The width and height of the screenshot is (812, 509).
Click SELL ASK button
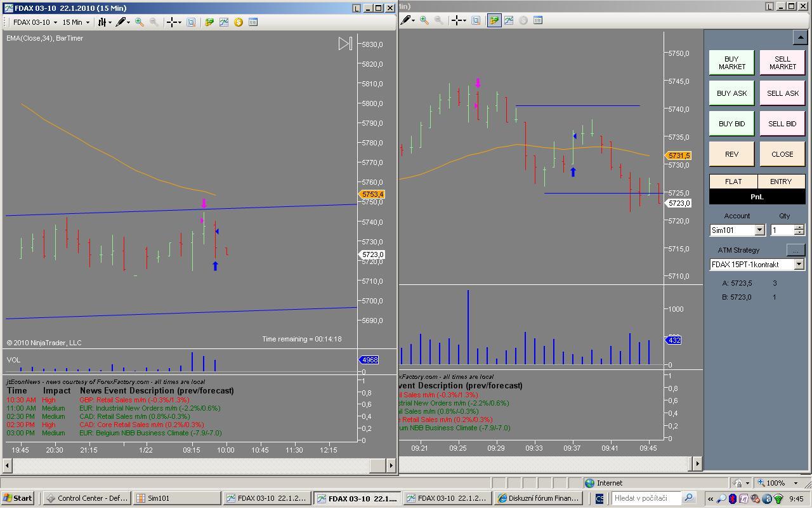pos(783,93)
